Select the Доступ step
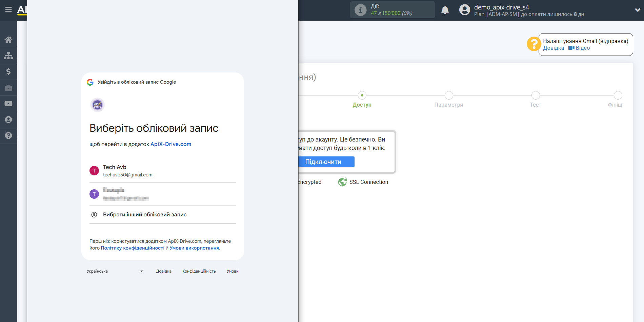The height and width of the screenshot is (322, 644). click(x=362, y=100)
